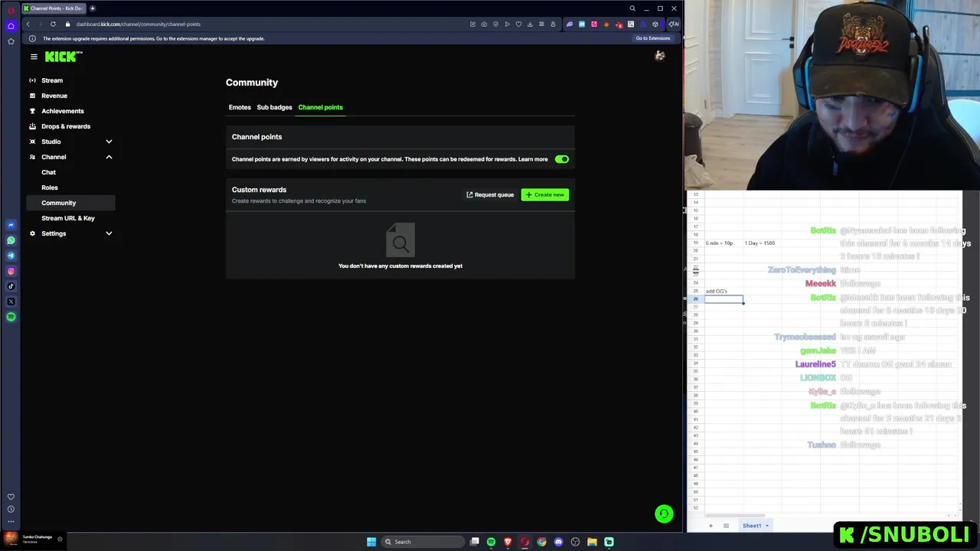Image resolution: width=980 pixels, height=551 pixels.
Task: Click the Opera home sidebar icon
Action: (x=11, y=25)
